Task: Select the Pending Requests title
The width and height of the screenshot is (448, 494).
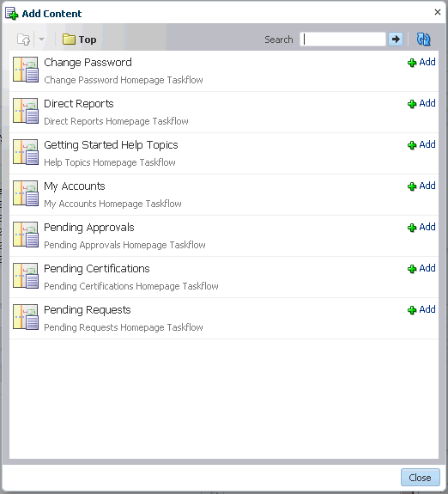Action: point(88,310)
